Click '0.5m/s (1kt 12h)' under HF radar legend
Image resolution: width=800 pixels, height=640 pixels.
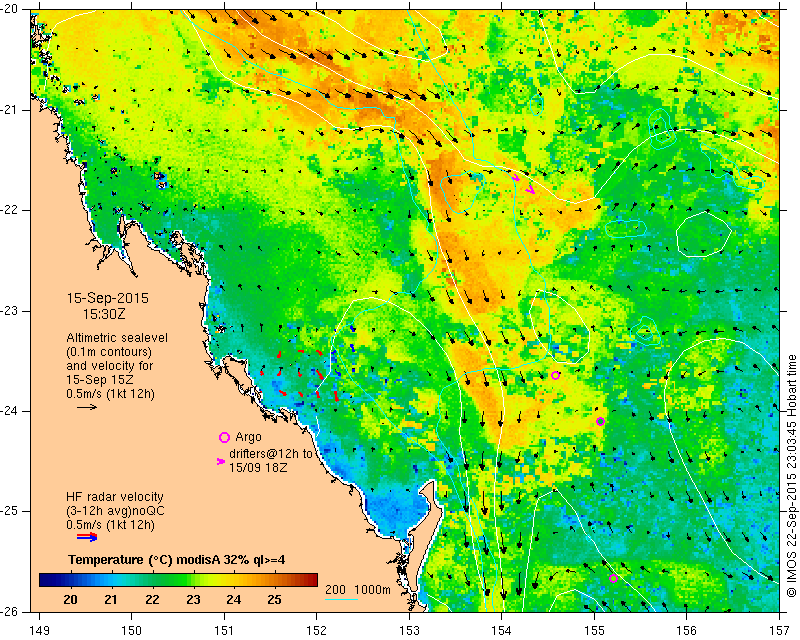click(x=110, y=525)
